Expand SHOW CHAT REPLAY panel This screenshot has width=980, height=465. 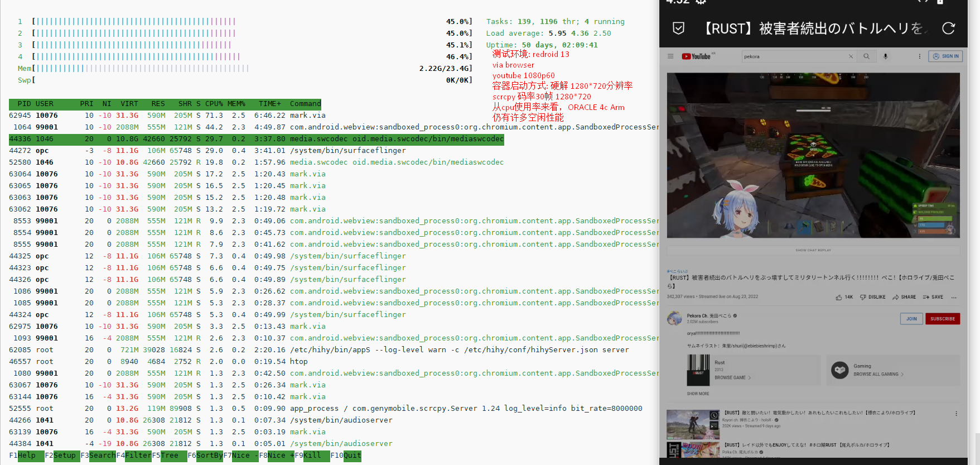813,250
